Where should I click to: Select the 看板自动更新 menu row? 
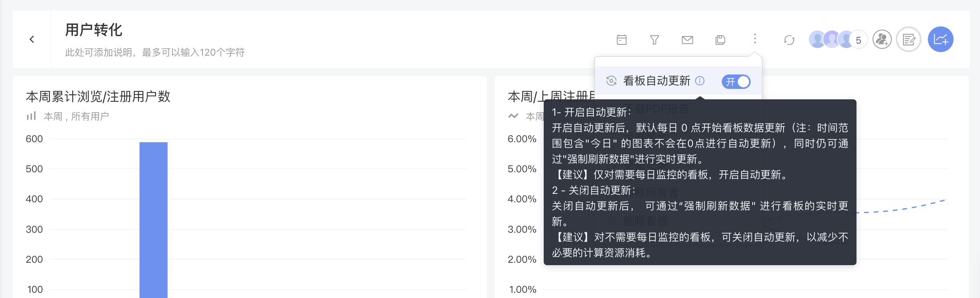678,81
